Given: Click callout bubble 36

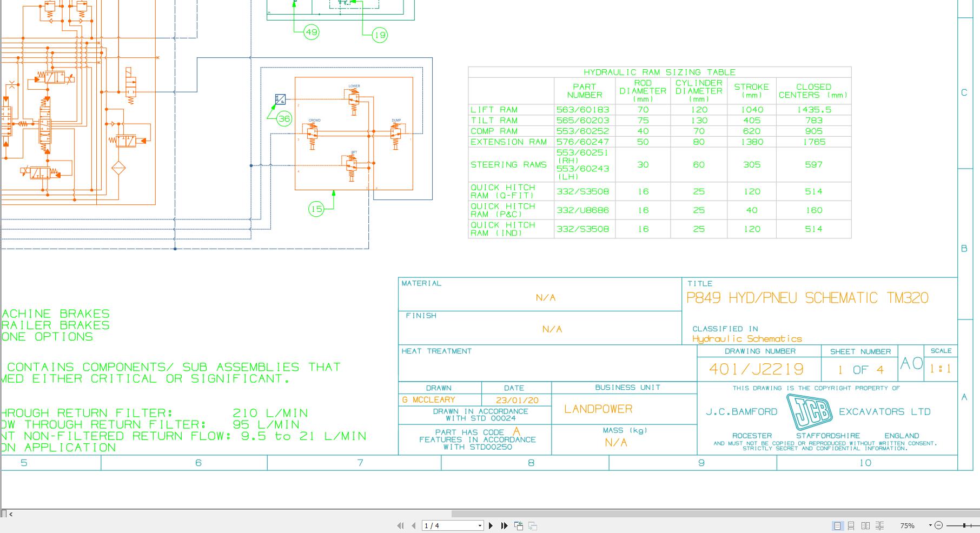Looking at the screenshot, I should click(284, 118).
